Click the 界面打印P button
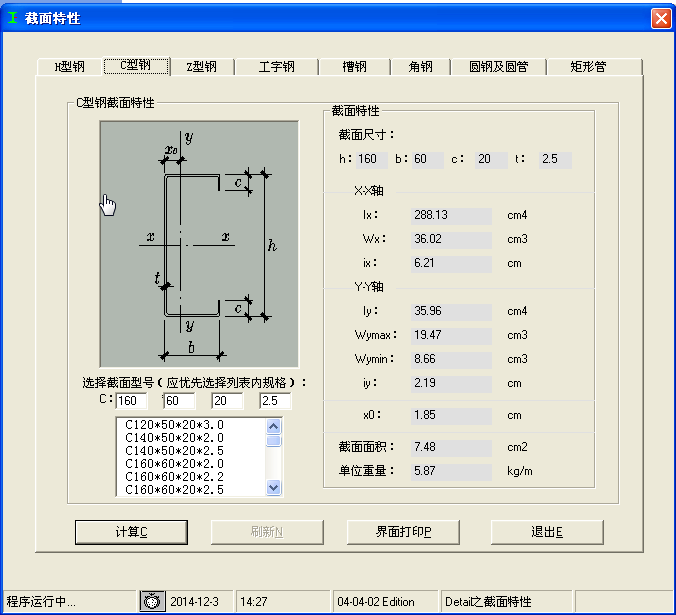This screenshot has height=615, width=676. (403, 532)
